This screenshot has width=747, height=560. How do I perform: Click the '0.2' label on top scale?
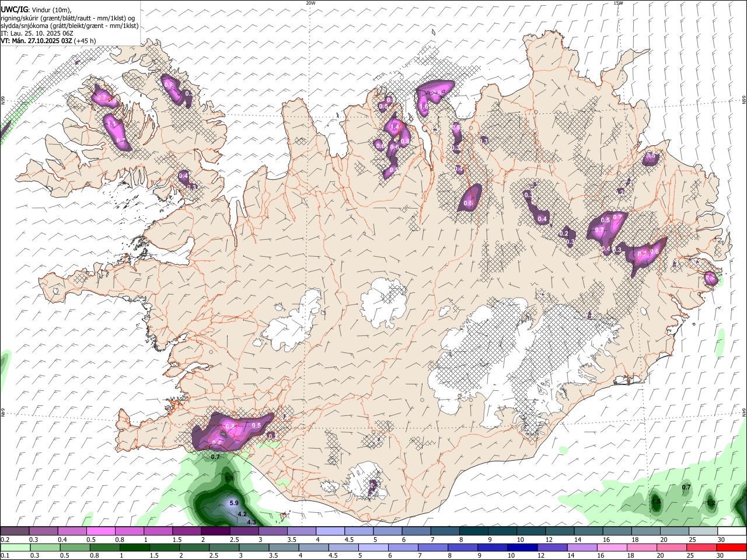[5, 540]
